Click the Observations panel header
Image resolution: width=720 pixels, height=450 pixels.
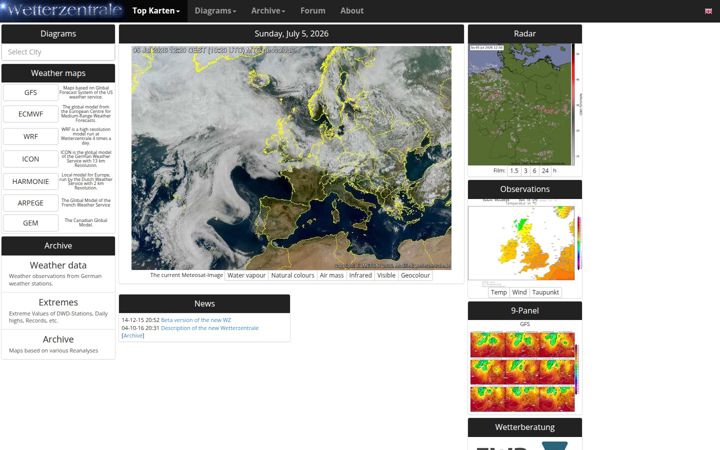click(x=525, y=189)
